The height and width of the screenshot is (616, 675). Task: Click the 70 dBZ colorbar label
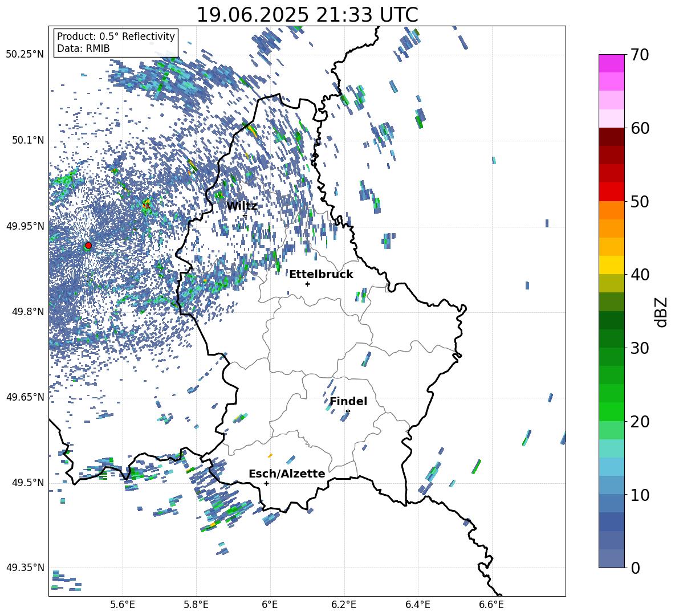(640, 55)
